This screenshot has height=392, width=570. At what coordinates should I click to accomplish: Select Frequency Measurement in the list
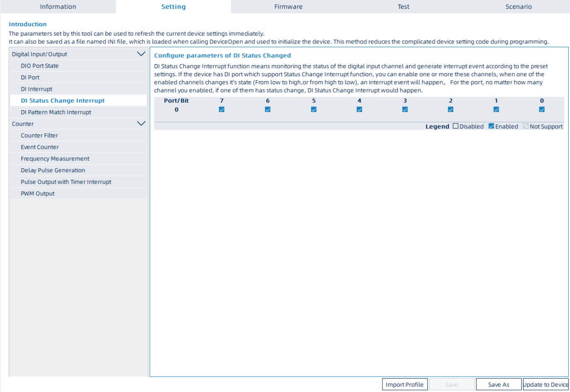pos(55,159)
